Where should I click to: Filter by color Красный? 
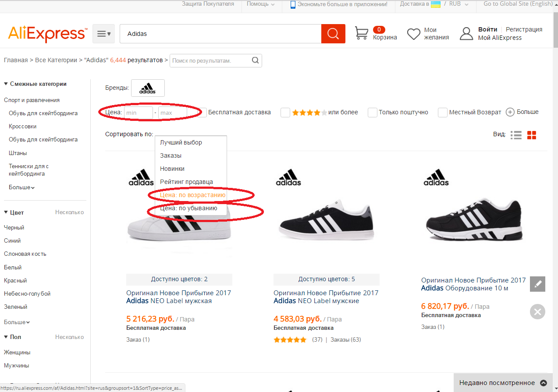point(15,280)
